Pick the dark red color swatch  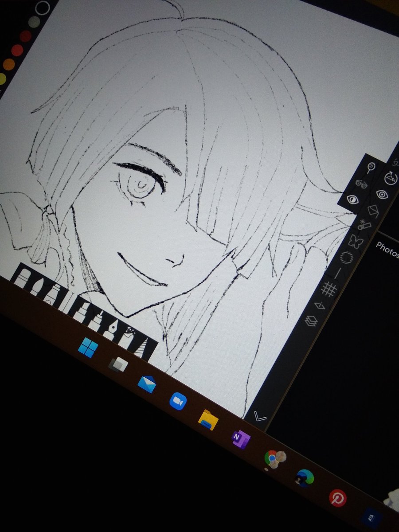[26, 36]
